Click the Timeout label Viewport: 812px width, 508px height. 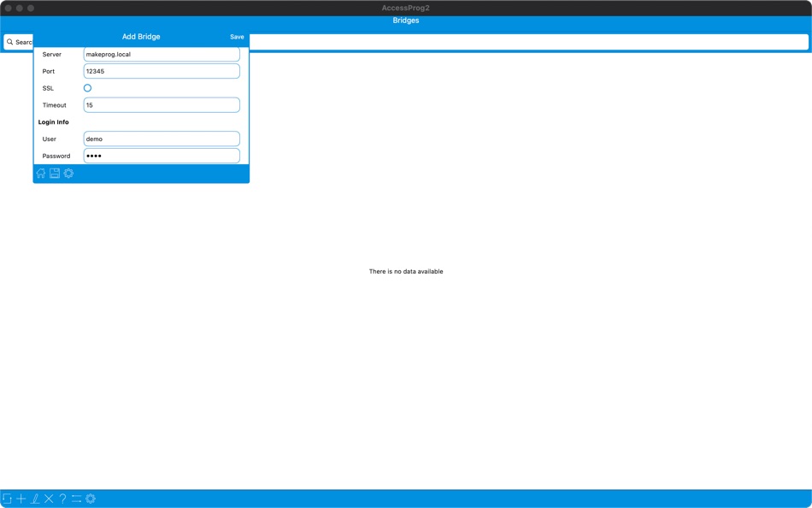pos(55,105)
